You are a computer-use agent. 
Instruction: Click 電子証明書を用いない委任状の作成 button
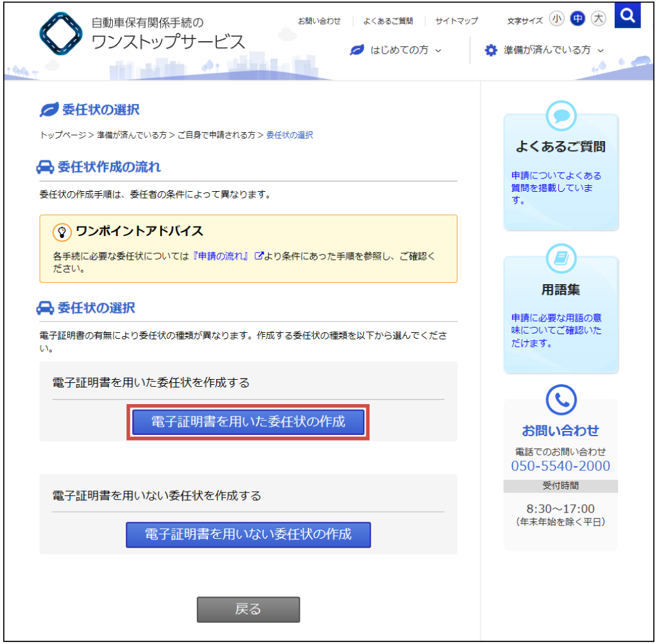click(248, 535)
